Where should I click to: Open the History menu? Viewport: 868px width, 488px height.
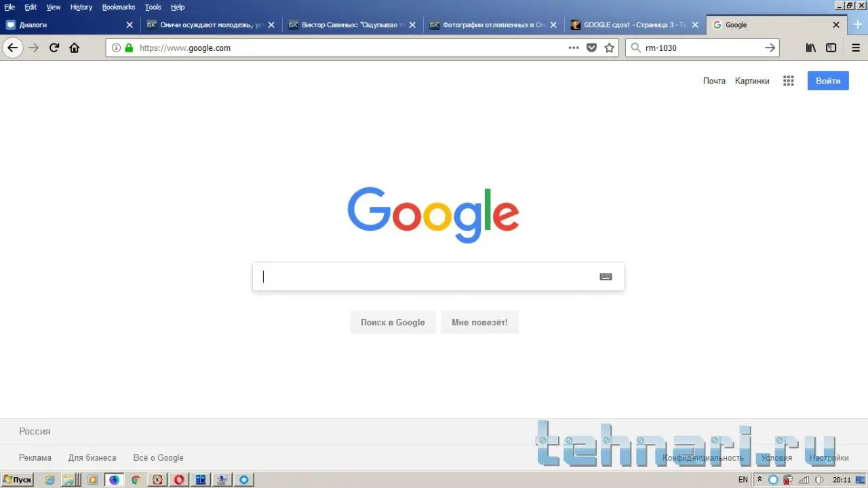(81, 7)
